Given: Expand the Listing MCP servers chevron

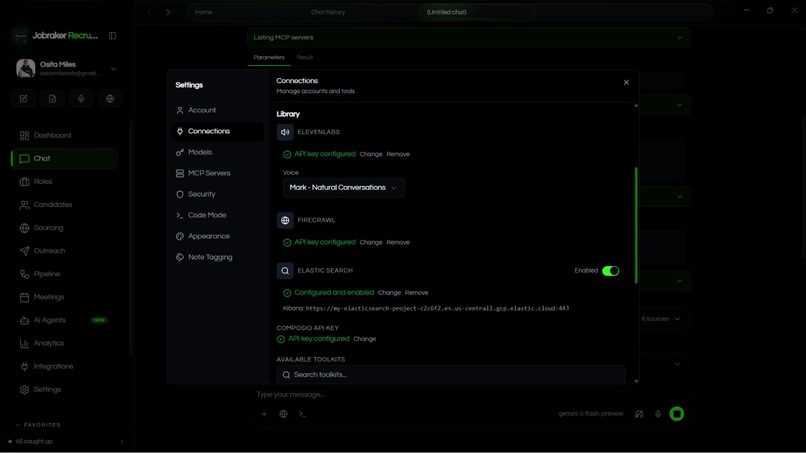Looking at the screenshot, I should [680, 38].
